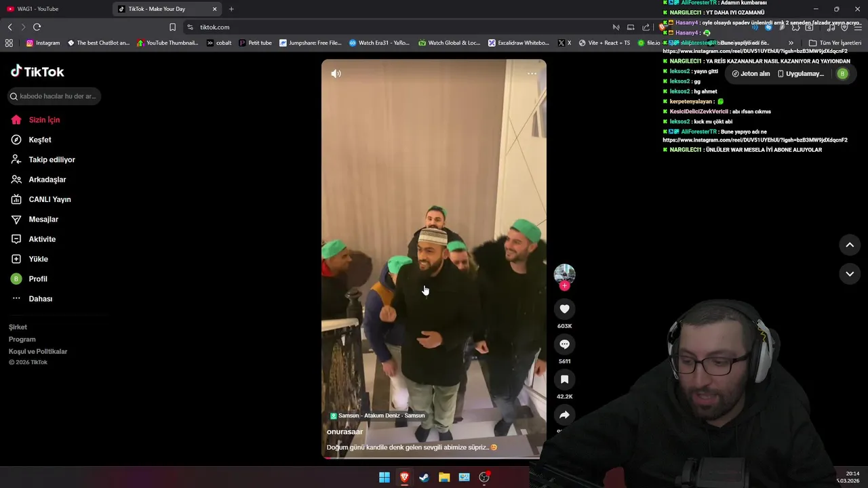Open File Explorer from the taskbar
Screen dimensions: 868x488
click(444, 477)
